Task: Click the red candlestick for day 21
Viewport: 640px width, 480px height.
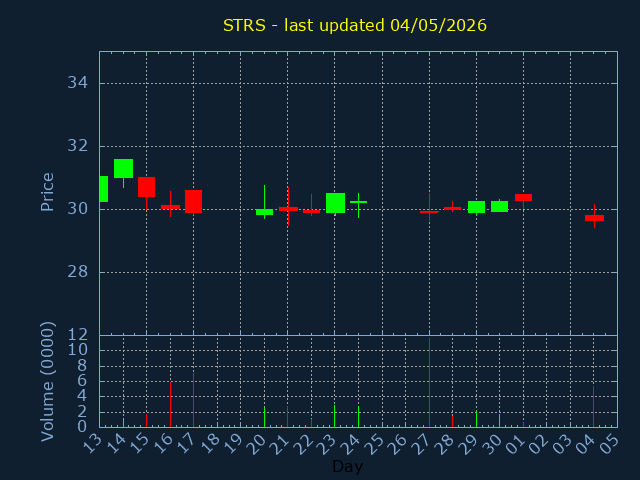Action: [x=288, y=209]
